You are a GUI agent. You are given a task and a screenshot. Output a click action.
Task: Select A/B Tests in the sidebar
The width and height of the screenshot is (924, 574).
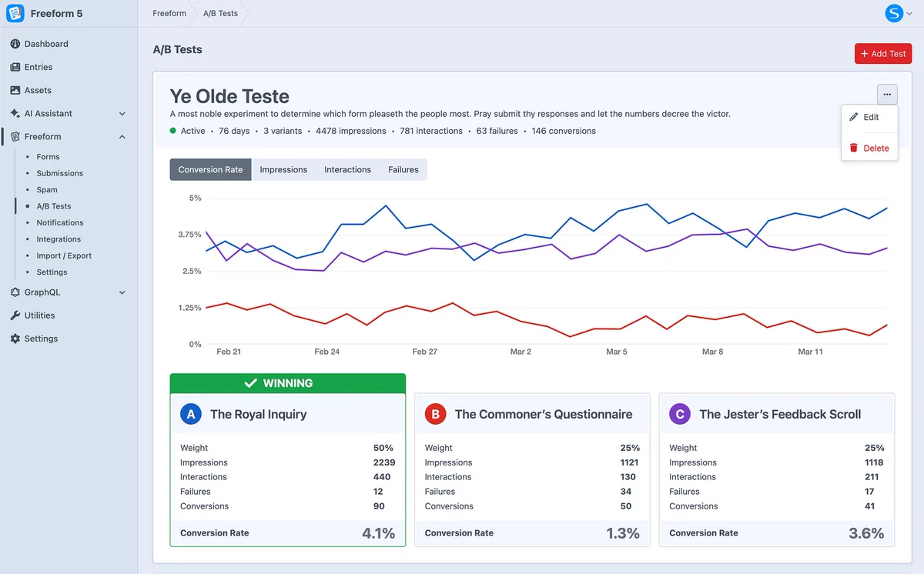coord(54,206)
